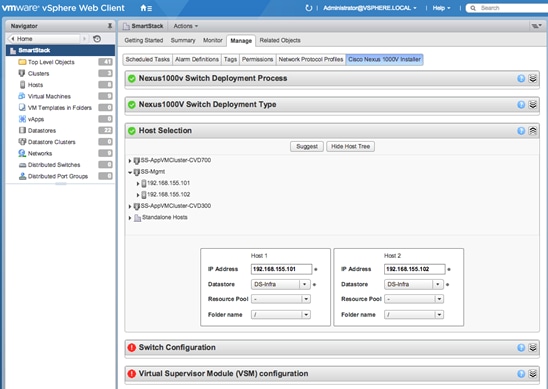548x389 pixels.
Task: Click Top Level Objects folder icon
Action: (22, 62)
